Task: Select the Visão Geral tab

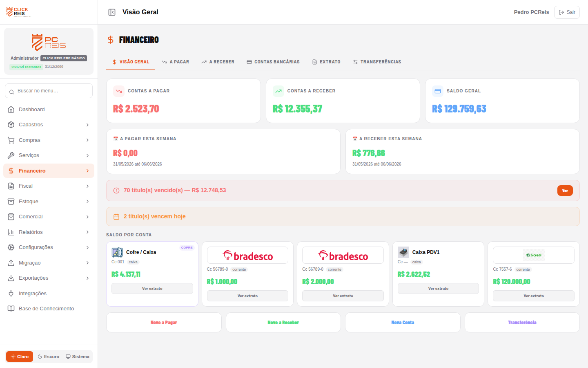Action: [131, 62]
